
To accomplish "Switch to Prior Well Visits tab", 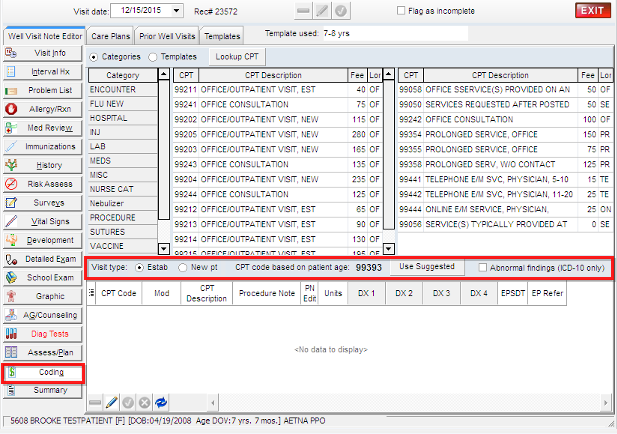I will click(x=167, y=36).
